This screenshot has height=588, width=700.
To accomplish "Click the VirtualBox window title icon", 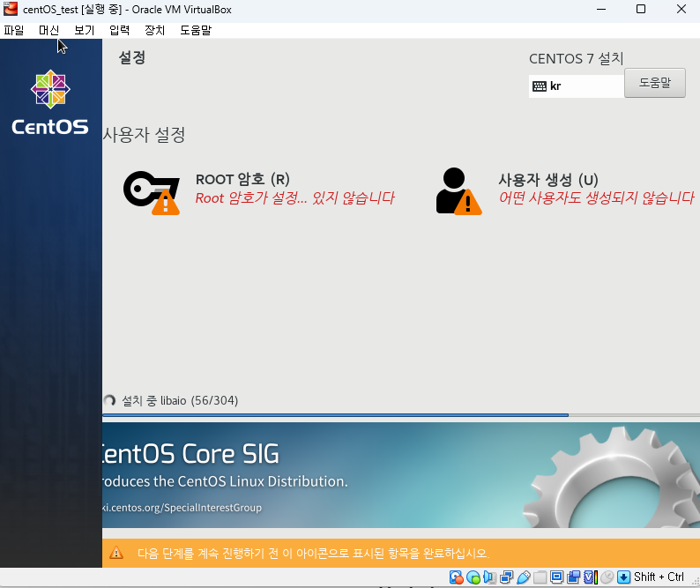I will (x=11, y=9).
